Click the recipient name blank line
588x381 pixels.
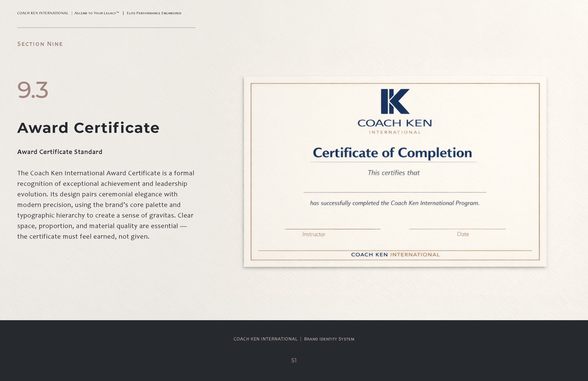coord(395,192)
